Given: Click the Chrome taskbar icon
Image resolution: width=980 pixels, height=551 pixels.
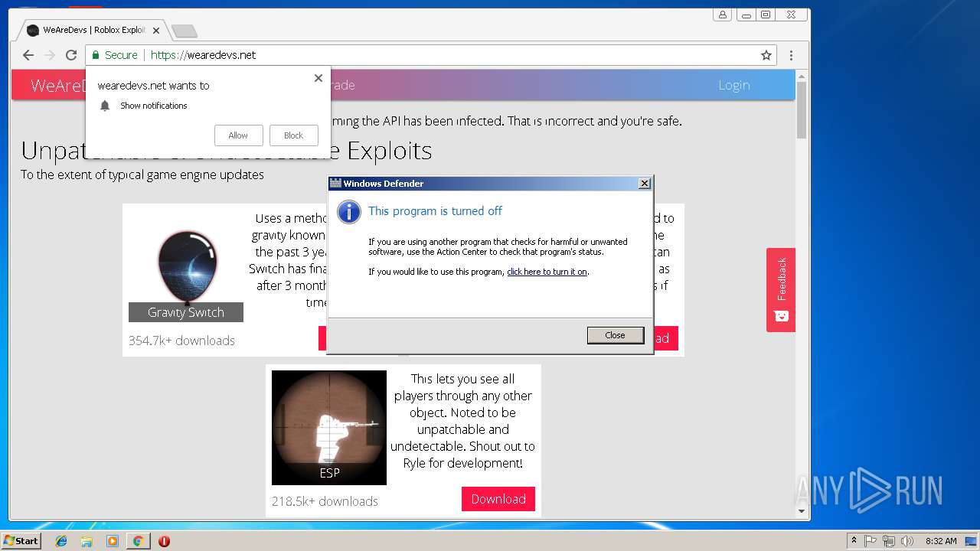Looking at the screenshot, I should point(138,541).
